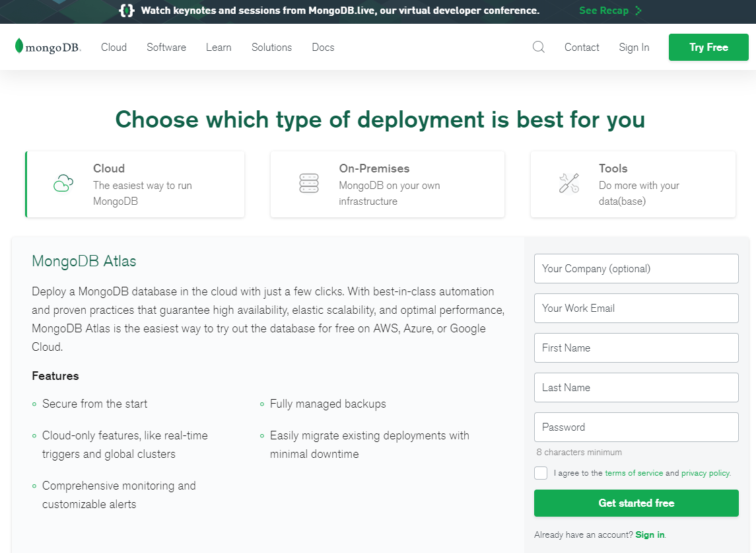The image size is (756, 553).
Task: Click 'Easily migrate existing deployments' feature text
Action: 369,445
